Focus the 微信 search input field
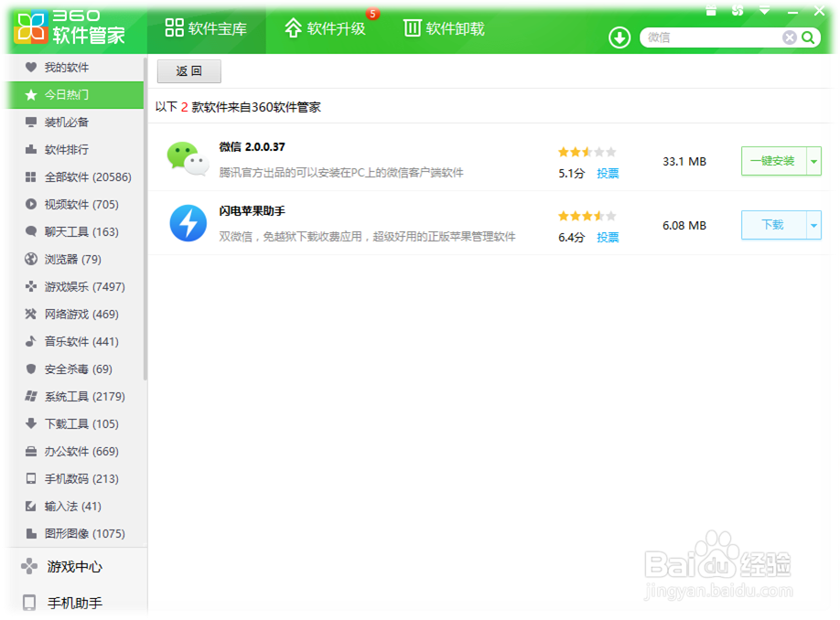Viewport: 840px width, 620px height. click(x=713, y=37)
